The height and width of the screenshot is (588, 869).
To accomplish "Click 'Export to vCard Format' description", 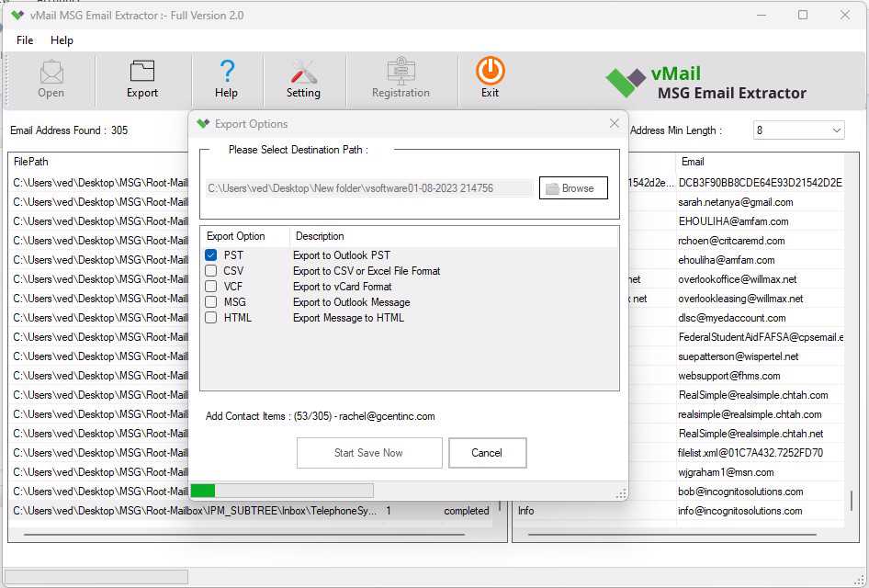I will tap(342, 286).
